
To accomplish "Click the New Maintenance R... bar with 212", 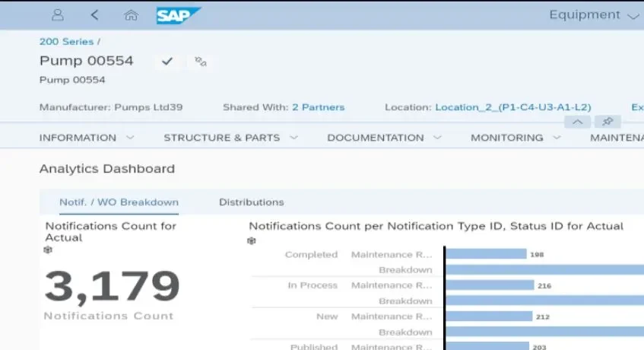I will [489, 316].
